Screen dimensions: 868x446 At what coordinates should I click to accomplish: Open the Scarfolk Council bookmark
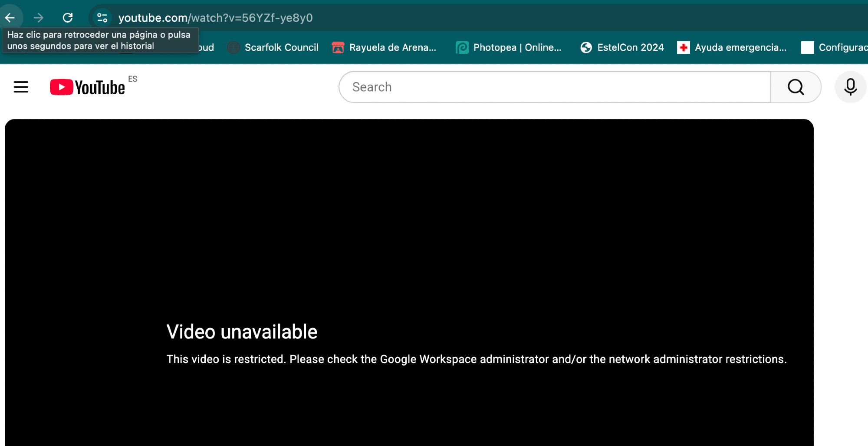coord(273,47)
